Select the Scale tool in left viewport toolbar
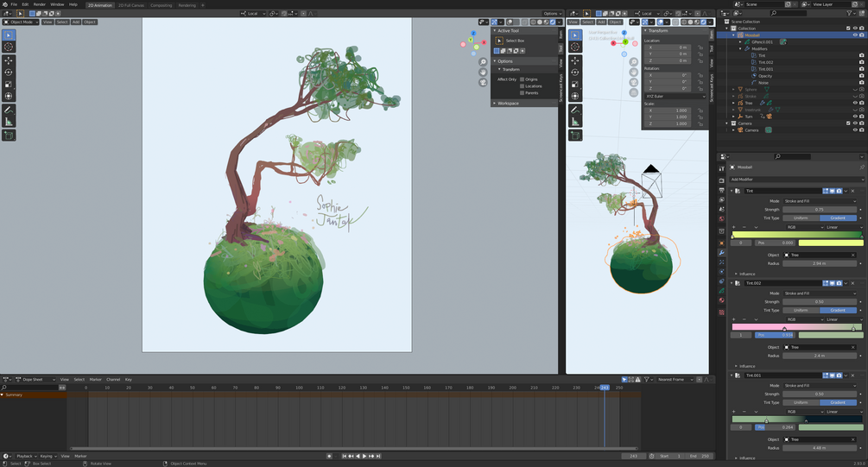This screenshot has height=467, width=868. (x=9, y=85)
